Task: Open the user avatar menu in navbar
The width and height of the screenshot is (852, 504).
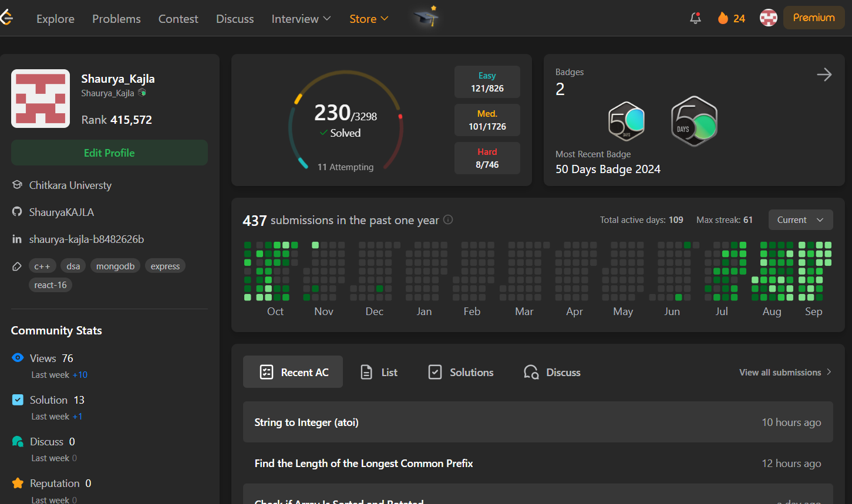Action: [x=769, y=18]
